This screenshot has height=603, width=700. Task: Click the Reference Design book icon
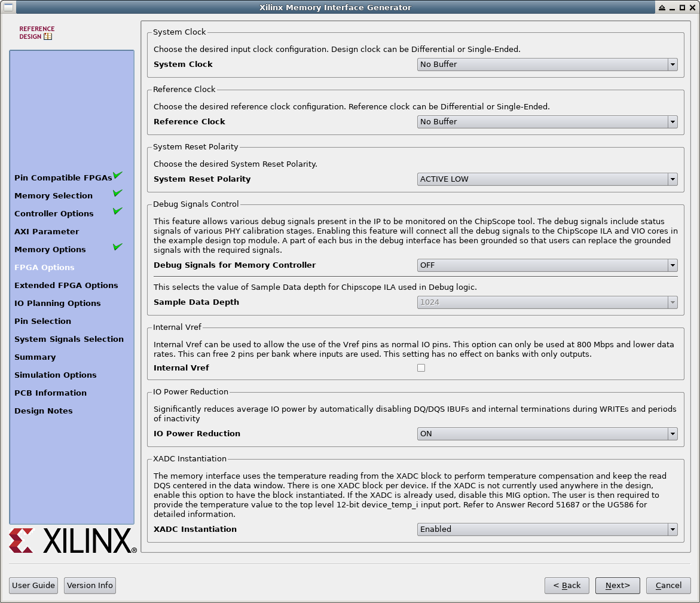click(x=48, y=36)
